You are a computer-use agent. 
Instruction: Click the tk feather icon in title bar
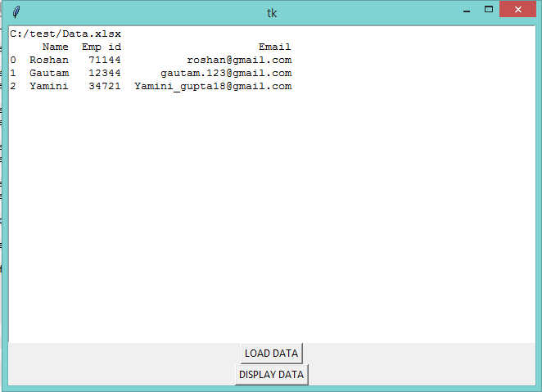coord(16,12)
